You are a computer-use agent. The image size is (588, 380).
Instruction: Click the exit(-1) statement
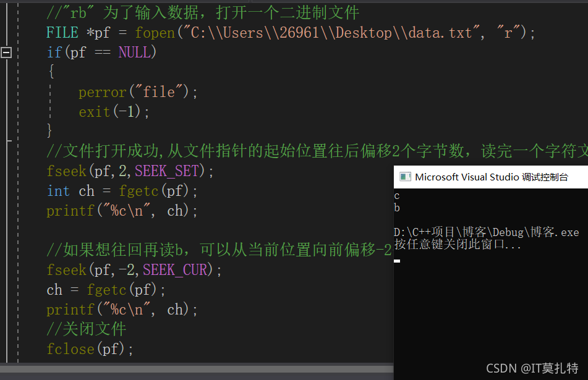(114, 112)
